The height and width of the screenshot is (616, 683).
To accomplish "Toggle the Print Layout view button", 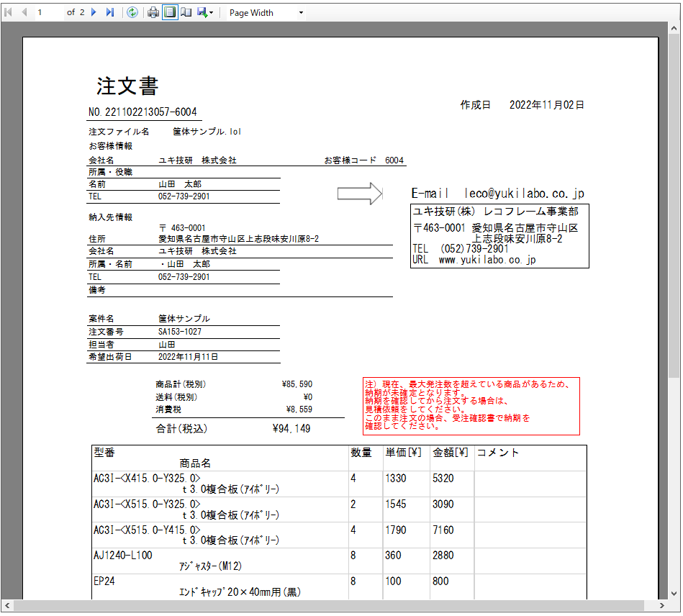I will [x=170, y=13].
